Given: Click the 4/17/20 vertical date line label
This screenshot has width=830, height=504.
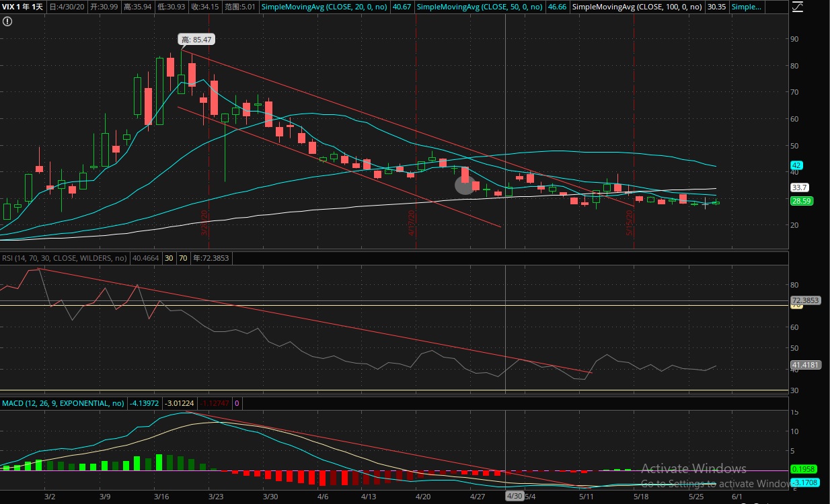Looking at the screenshot, I should click(x=412, y=221).
